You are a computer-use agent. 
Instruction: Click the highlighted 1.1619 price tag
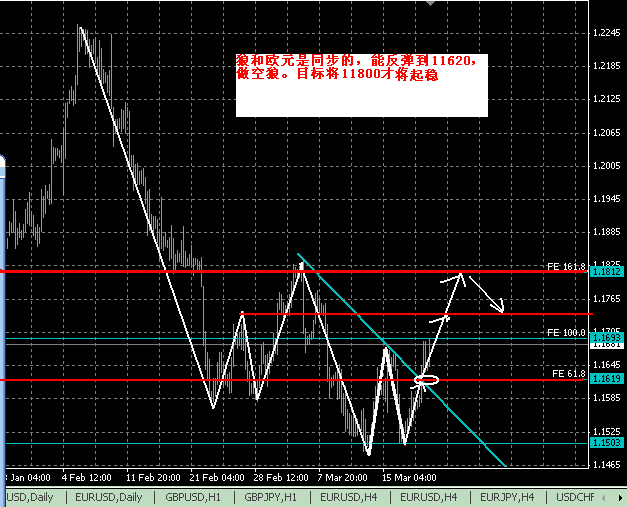[607, 378]
